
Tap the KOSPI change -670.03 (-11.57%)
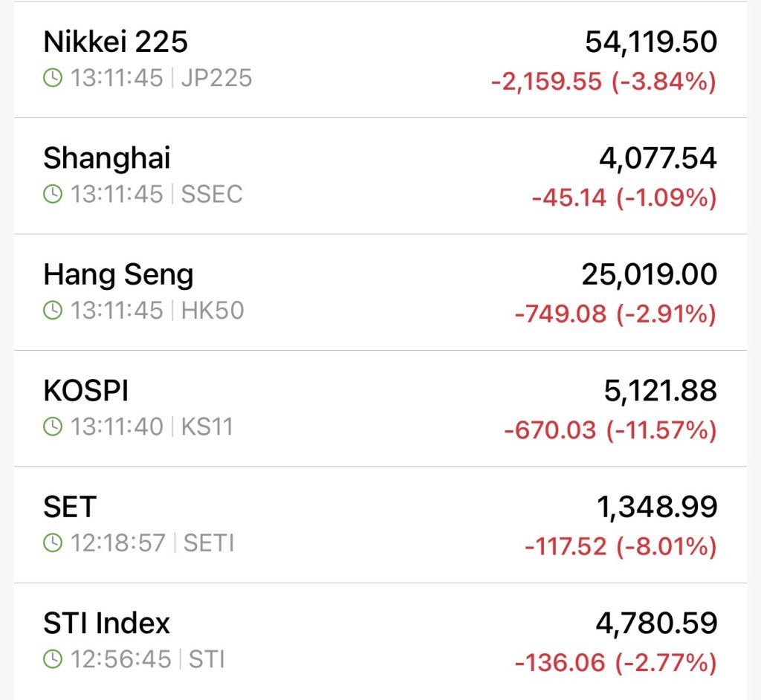[x=610, y=430]
